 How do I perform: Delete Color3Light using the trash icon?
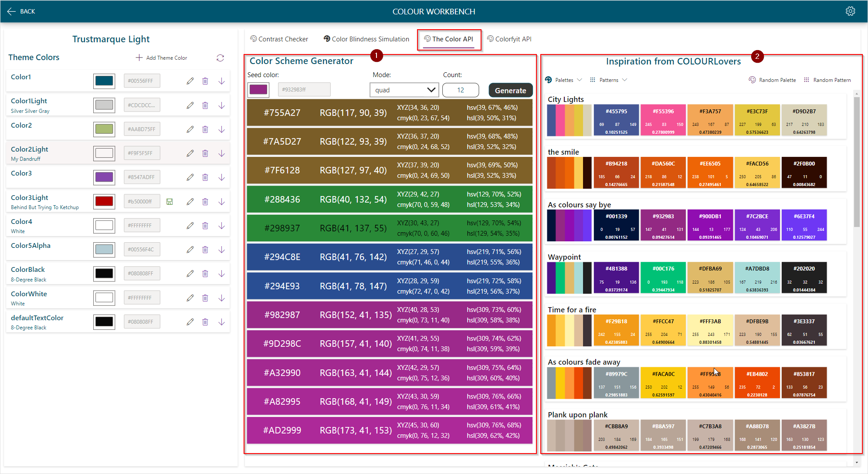[205, 202]
